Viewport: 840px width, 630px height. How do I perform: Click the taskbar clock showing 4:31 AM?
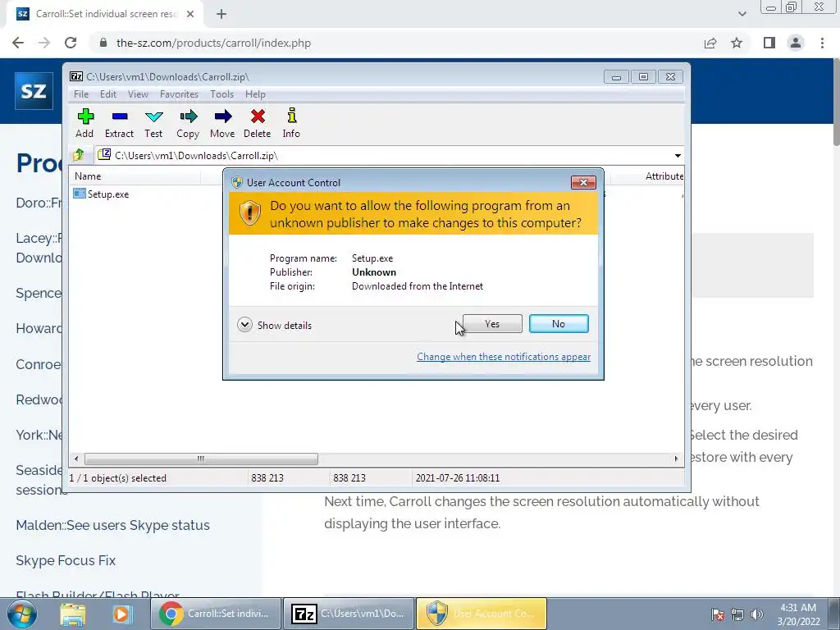coord(798,614)
